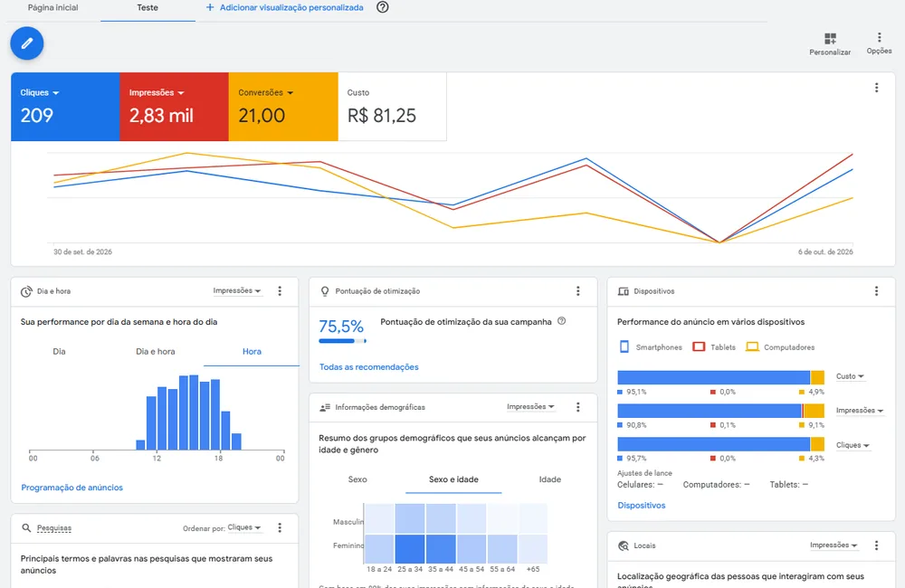Switch to the Idade tab
This screenshot has height=588, width=905.
point(550,479)
